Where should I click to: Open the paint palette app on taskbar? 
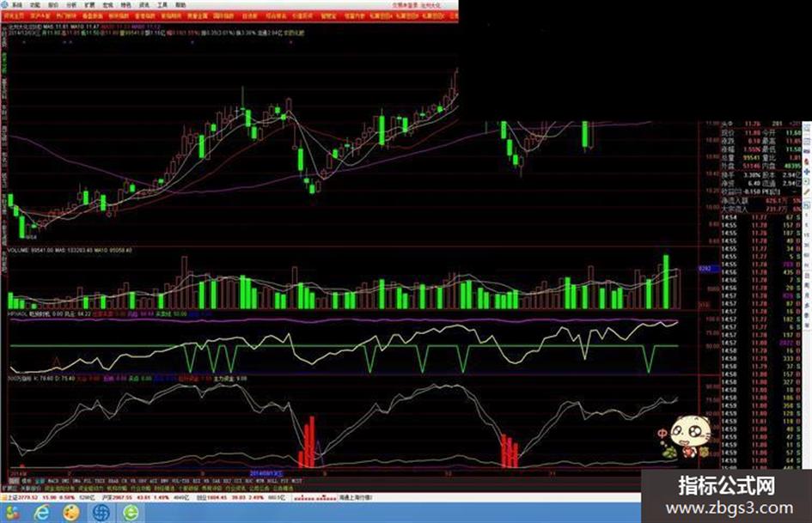pyautogui.click(x=71, y=513)
